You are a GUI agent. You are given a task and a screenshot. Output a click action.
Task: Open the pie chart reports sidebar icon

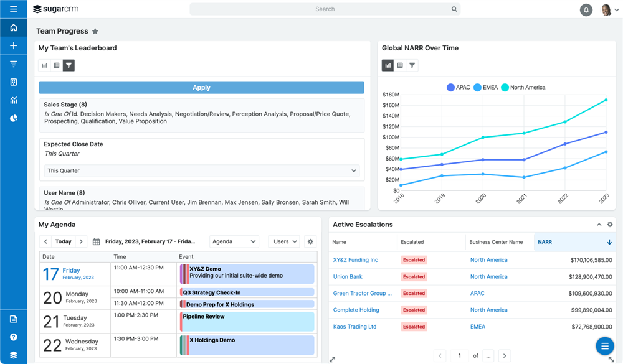point(13,118)
